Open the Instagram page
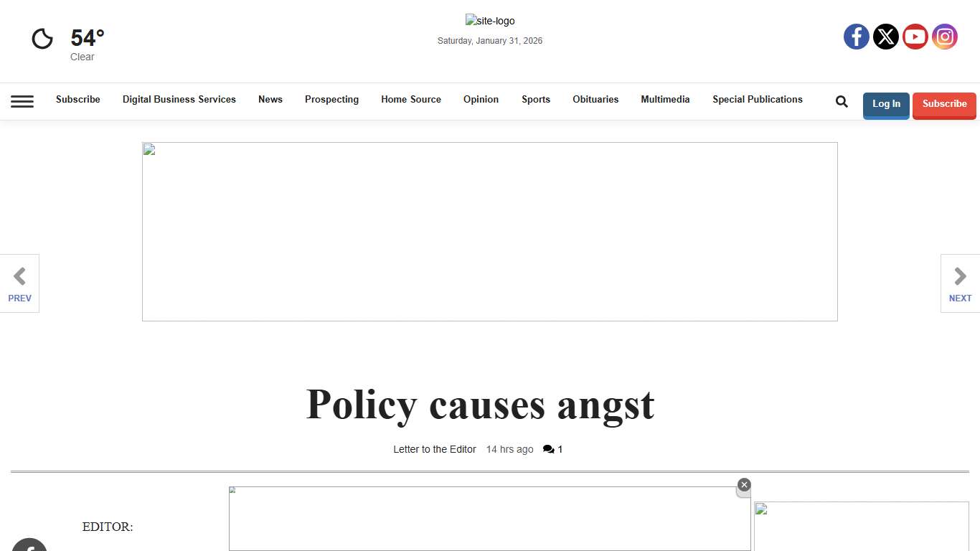Image resolution: width=980 pixels, height=551 pixels. (x=944, y=37)
